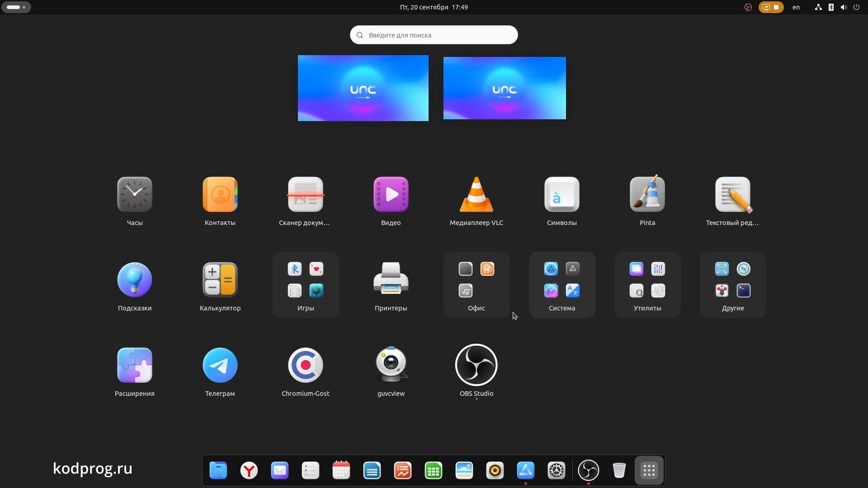Launch Yandex Browser from dock
The image size is (868, 488).
pos(249,470)
